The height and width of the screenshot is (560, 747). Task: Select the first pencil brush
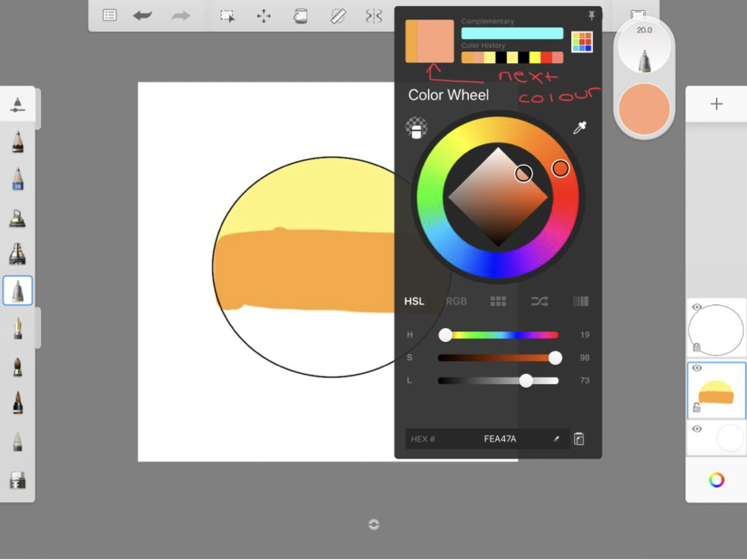tap(17, 142)
